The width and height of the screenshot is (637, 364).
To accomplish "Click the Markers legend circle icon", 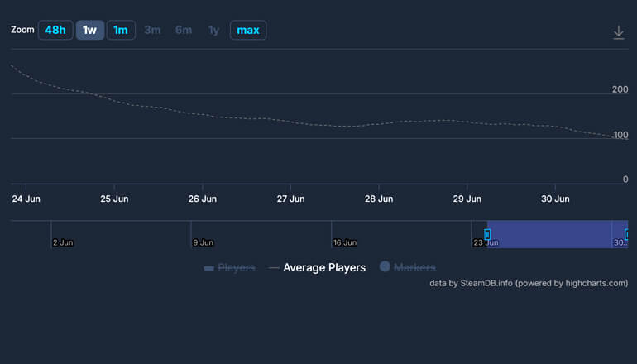I will point(385,267).
